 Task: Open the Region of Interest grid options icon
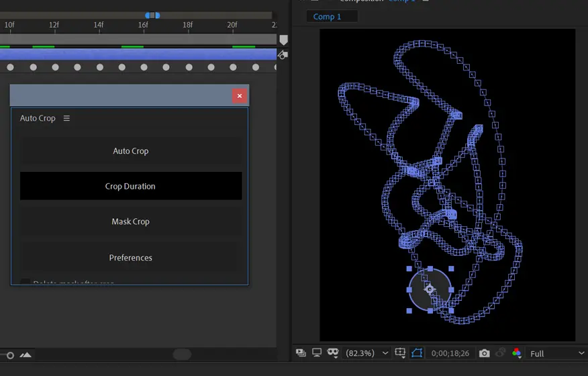[400, 352]
